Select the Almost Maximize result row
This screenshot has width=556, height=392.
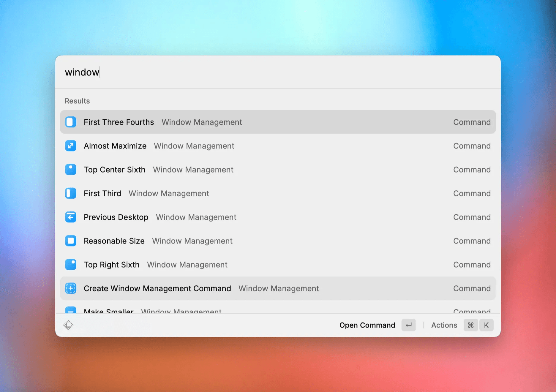point(278,146)
